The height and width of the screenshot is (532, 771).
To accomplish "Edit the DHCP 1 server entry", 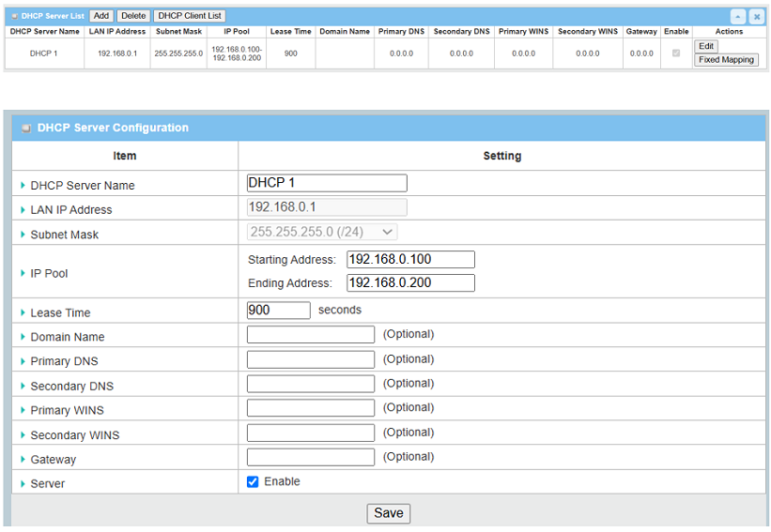I will 705,46.
